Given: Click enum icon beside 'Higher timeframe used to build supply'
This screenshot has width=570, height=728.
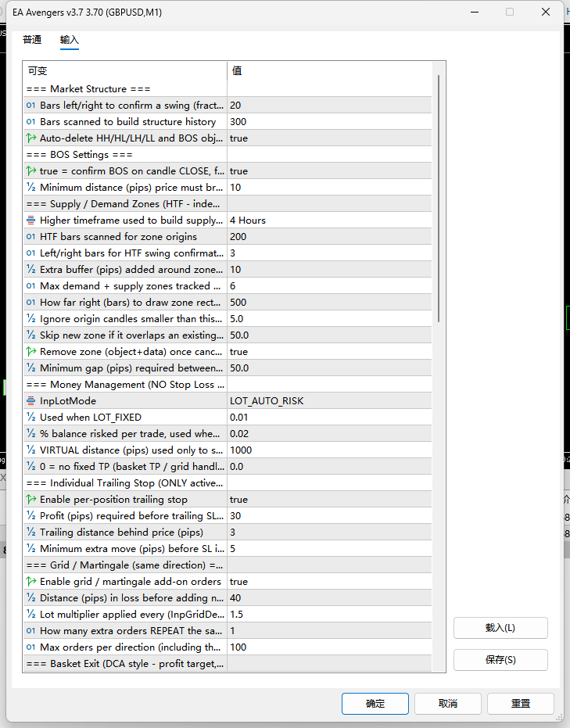Looking at the screenshot, I should coord(30,220).
